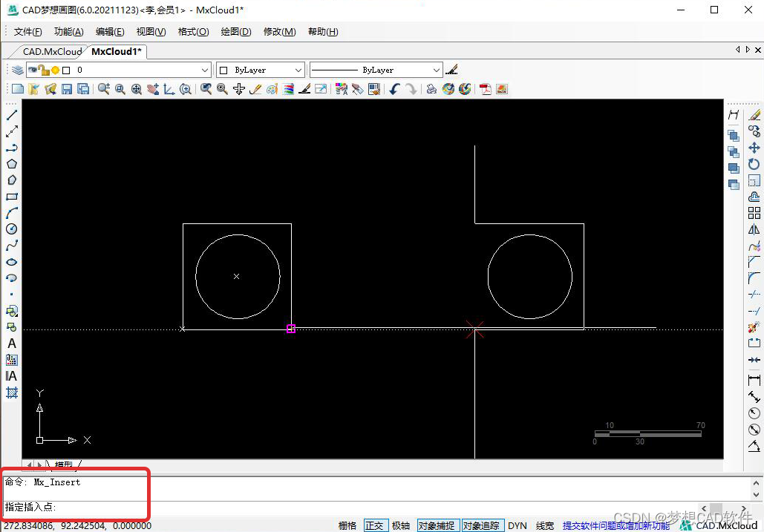764x532 pixels.
Task: Click the Export PDF icon
Action: [486, 89]
